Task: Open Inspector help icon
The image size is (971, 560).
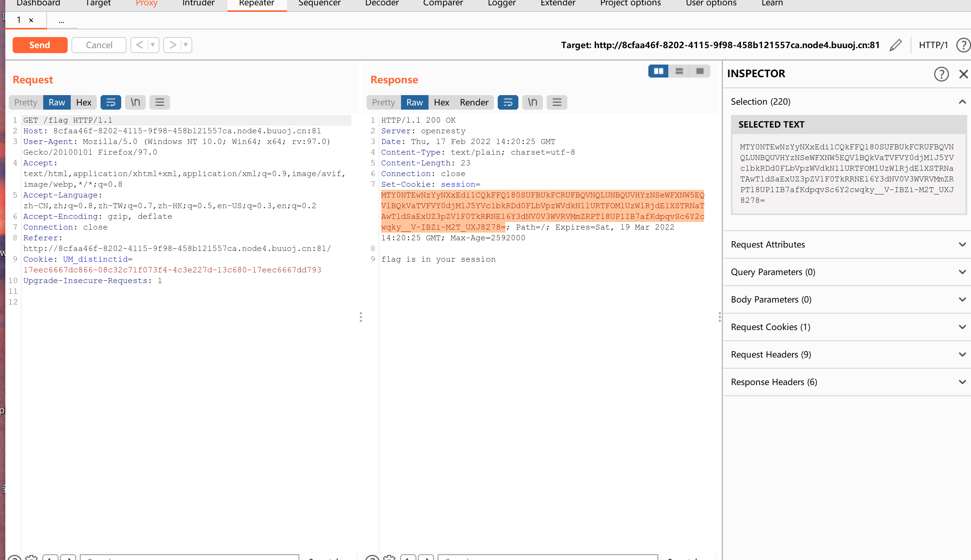Action: (x=941, y=74)
